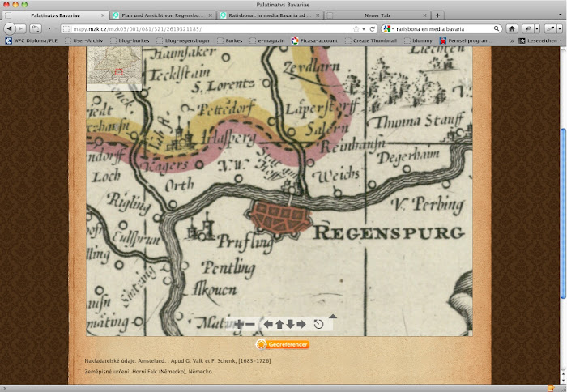This screenshot has width=567, height=392.
Task: Open blog-burkes bookmark
Action: tap(130, 40)
